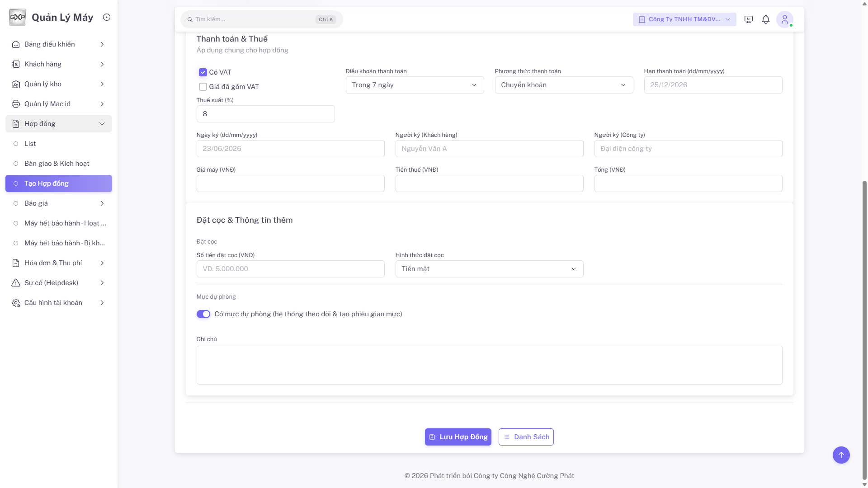Open the Hình thức đặt cọc dropdown
The height and width of the screenshot is (488, 868).
click(x=490, y=269)
